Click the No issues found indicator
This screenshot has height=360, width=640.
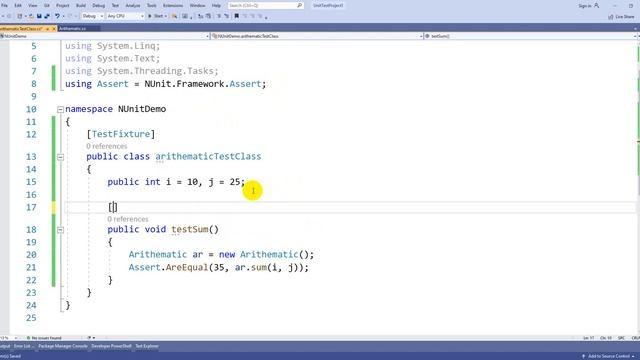click(x=44, y=338)
